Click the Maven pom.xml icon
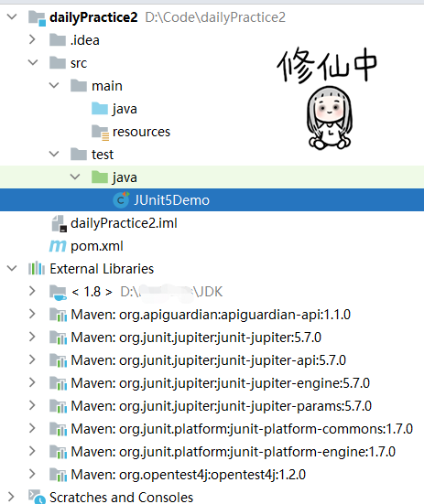This screenshot has height=504, width=424. point(58,246)
